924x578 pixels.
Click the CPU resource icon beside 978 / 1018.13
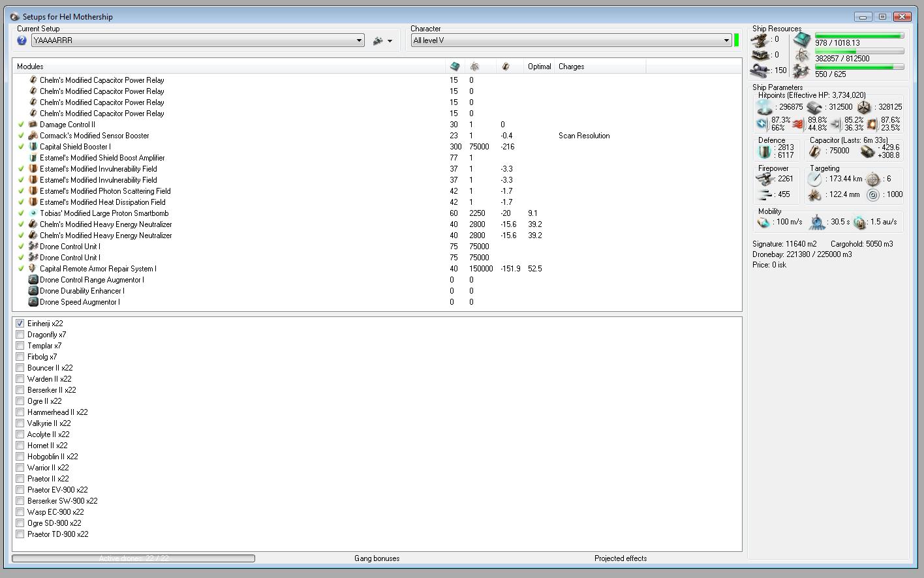coord(802,40)
